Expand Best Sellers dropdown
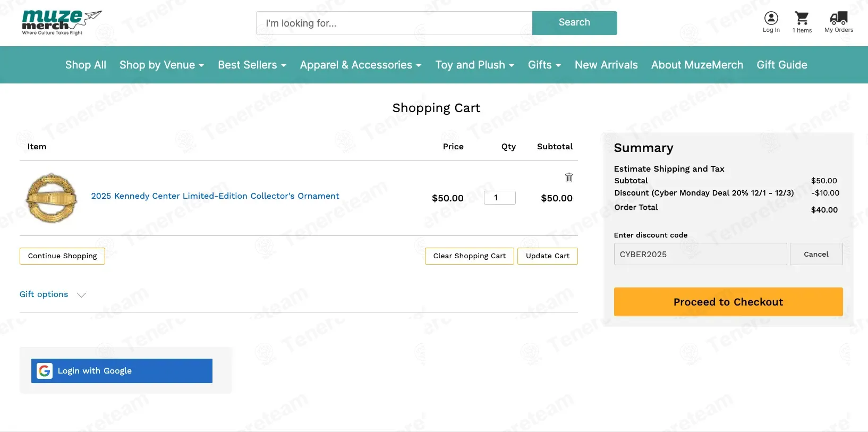868x432 pixels. click(x=252, y=65)
